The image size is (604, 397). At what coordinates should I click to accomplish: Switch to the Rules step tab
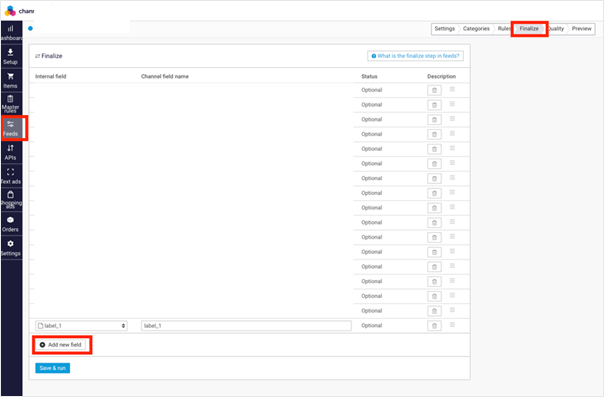click(504, 28)
